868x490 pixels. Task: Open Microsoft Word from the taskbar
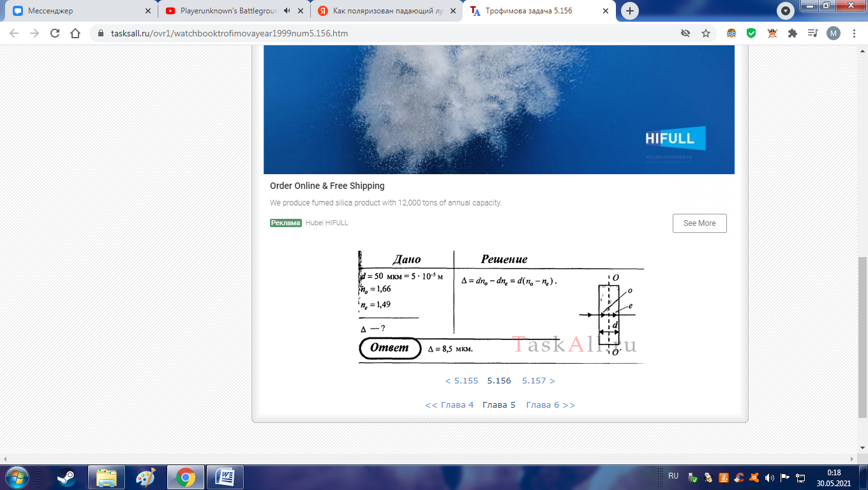coord(225,477)
